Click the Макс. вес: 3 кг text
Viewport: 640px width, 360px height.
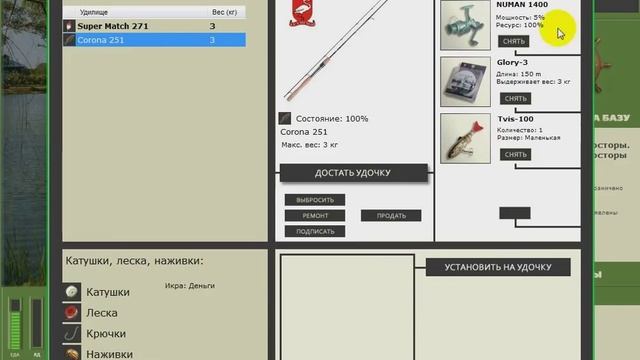pyautogui.click(x=309, y=145)
